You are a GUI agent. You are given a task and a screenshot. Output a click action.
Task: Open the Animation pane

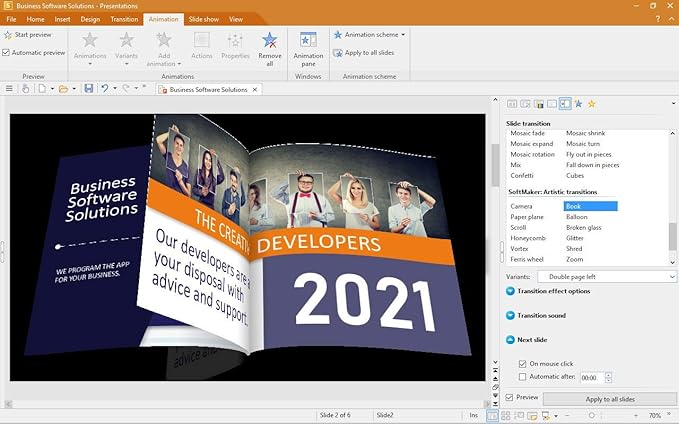[x=308, y=49]
